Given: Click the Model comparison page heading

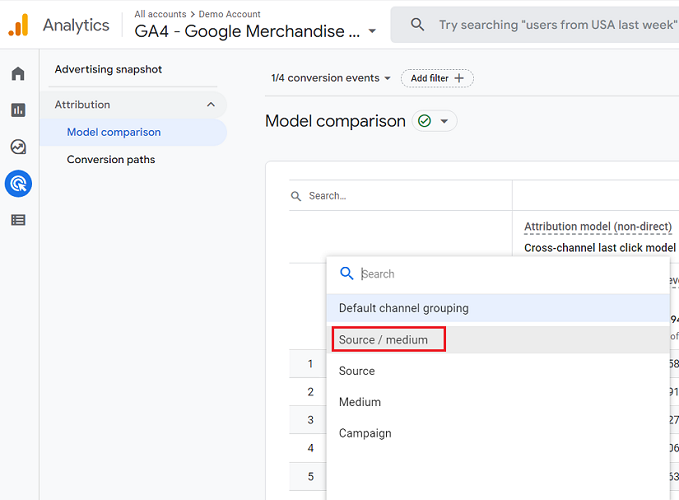Looking at the screenshot, I should pyautogui.click(x=335, y=121).
